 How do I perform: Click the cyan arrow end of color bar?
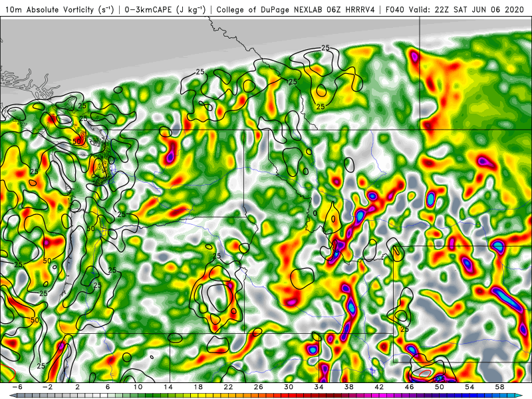[519, 396]
